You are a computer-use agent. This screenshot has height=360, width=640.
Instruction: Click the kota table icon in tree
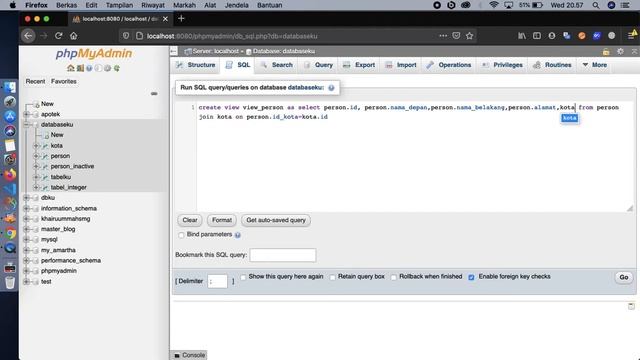click(45, 146)
